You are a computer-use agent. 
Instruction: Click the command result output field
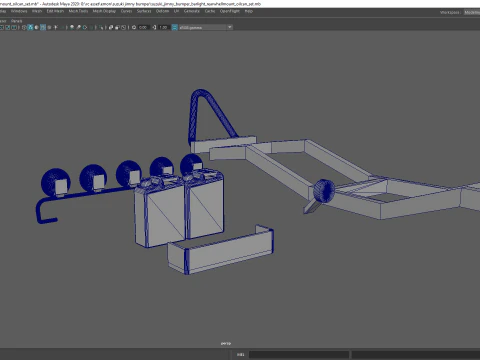point(416,354)
